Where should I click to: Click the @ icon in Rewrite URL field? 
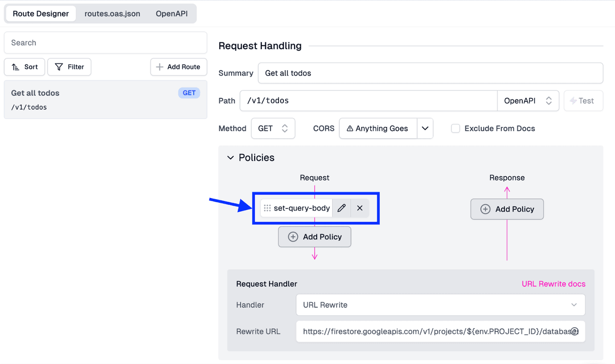(x=575, y=331)
